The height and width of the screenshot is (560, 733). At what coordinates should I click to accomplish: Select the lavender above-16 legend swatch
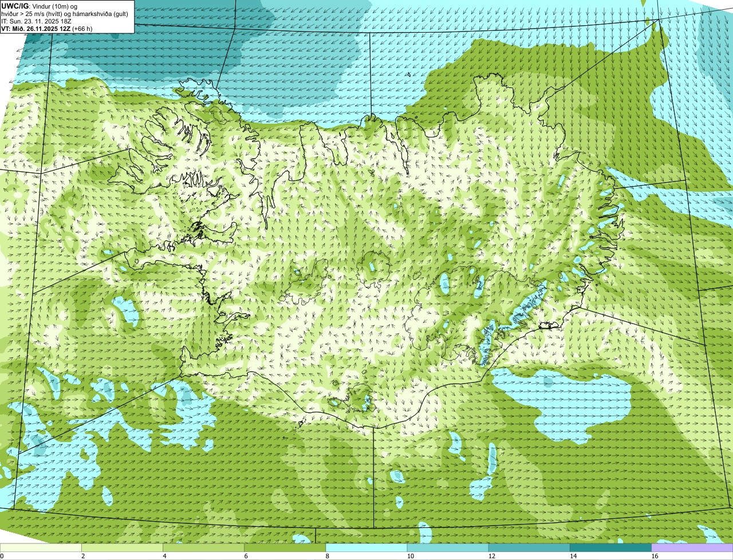pyautogui.click(x=692, y=548)
